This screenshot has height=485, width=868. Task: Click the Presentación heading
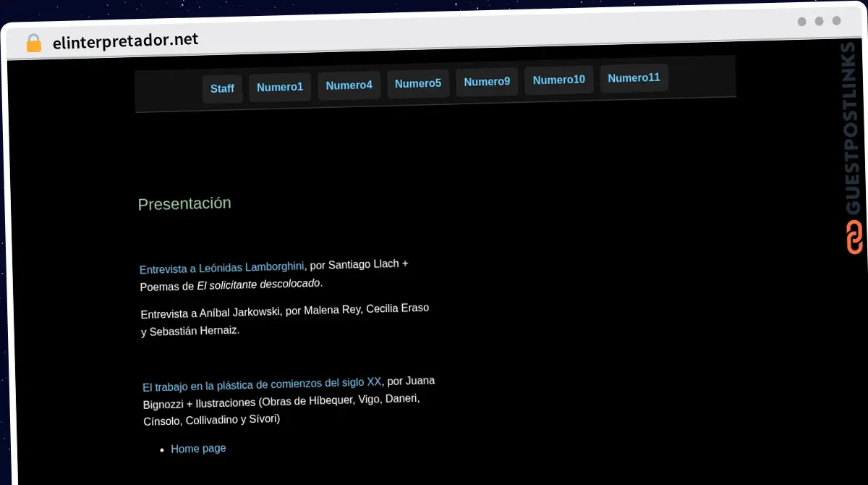click(x=184, y=203)
